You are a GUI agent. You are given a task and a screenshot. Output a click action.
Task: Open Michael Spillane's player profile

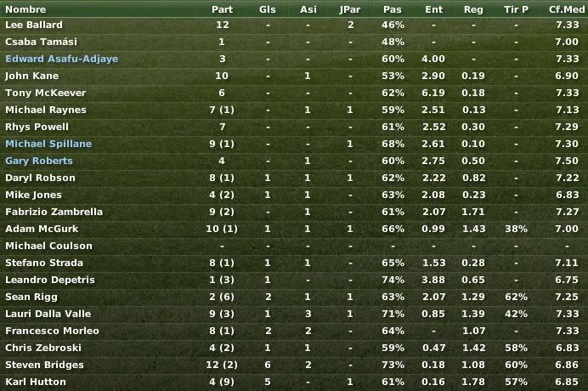pyautogui.click(x=48, y=144)
